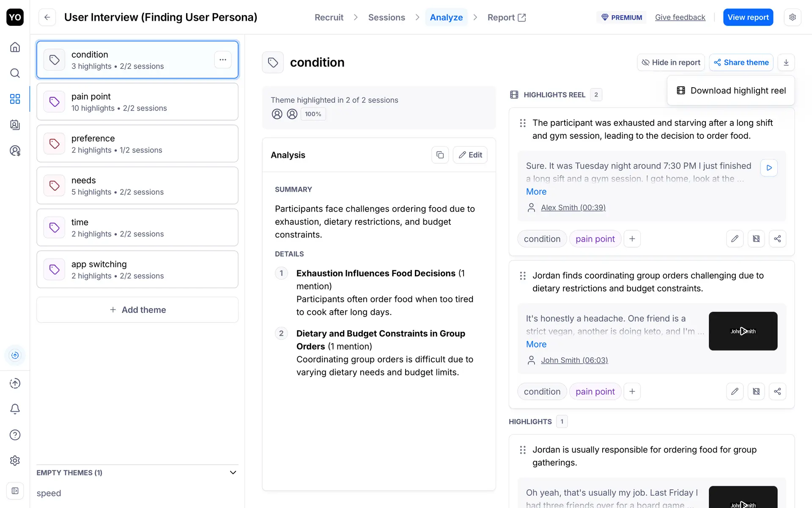Click the home icon in the sidebar

[15, 47]
